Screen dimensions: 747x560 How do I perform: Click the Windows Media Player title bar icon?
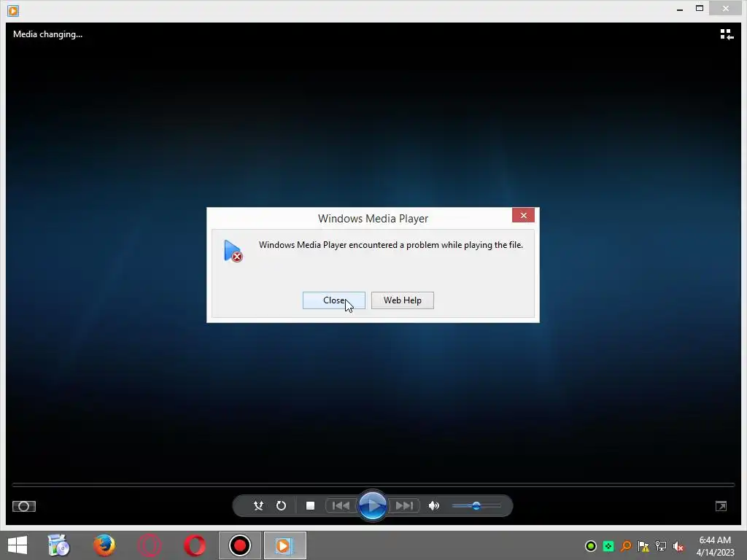(x=13, y=10)
